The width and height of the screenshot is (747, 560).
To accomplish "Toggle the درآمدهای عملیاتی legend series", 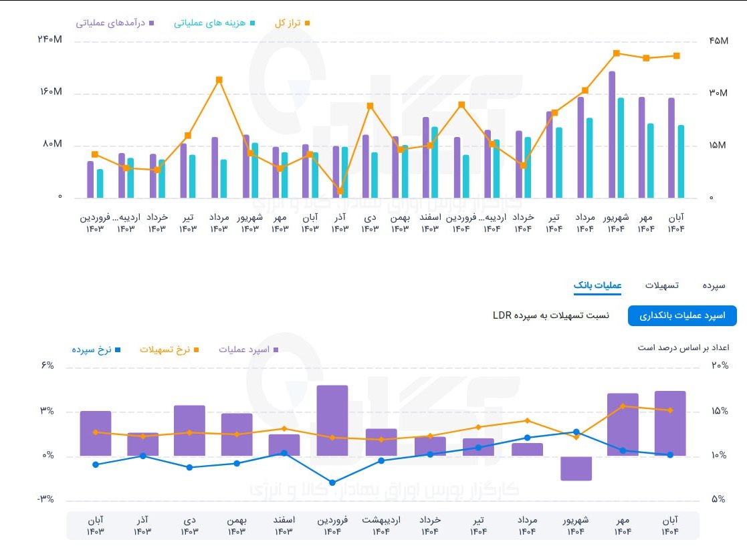I will tap(115, 23).
